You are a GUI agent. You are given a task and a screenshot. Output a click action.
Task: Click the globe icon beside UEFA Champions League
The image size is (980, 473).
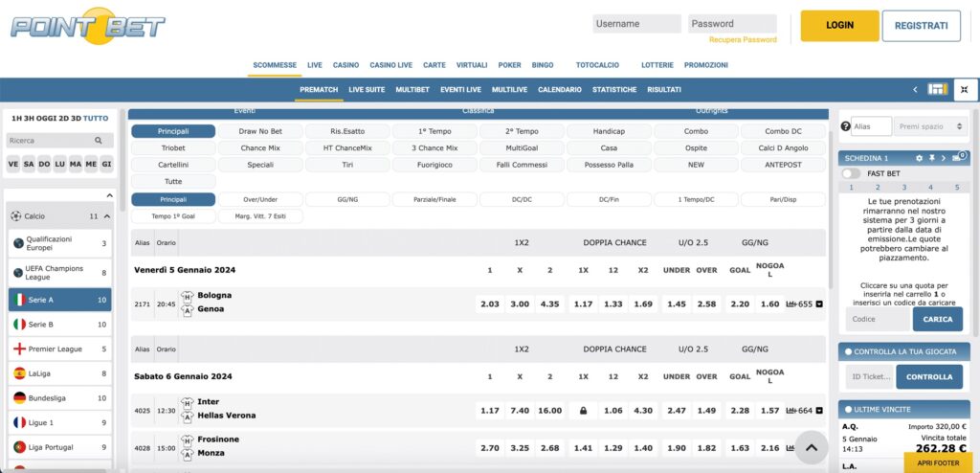click(x=19, y=273)
